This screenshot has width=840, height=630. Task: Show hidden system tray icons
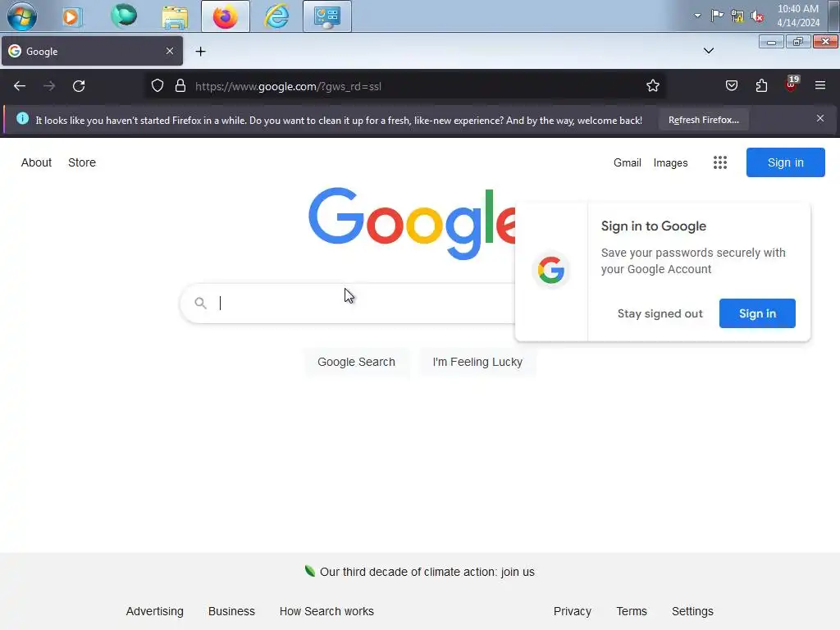coord(697,16)
